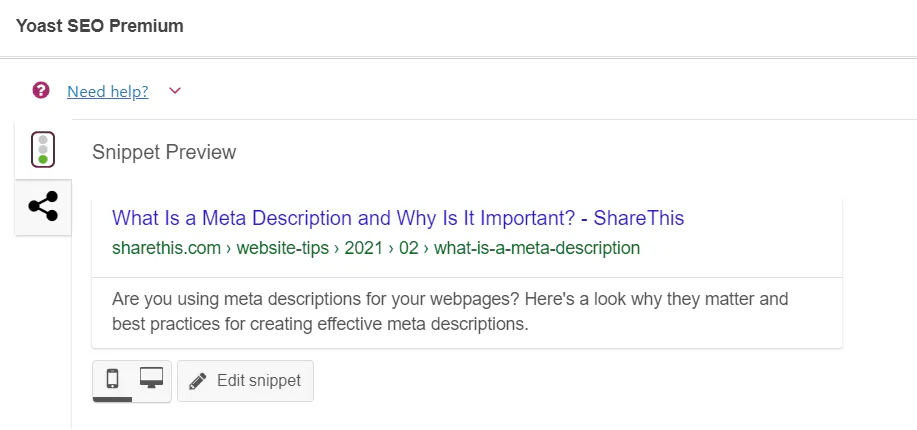Collapse the "Yoast SEO Premium" panel header
Screen dimensions: 917x430
(100, 27)
